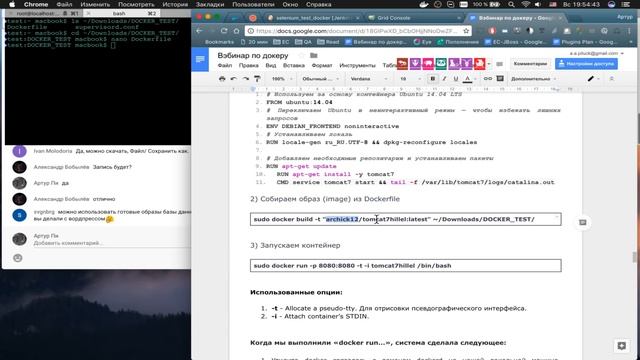
Task: Go back in Chrome
Action: [x=200, y=31]
